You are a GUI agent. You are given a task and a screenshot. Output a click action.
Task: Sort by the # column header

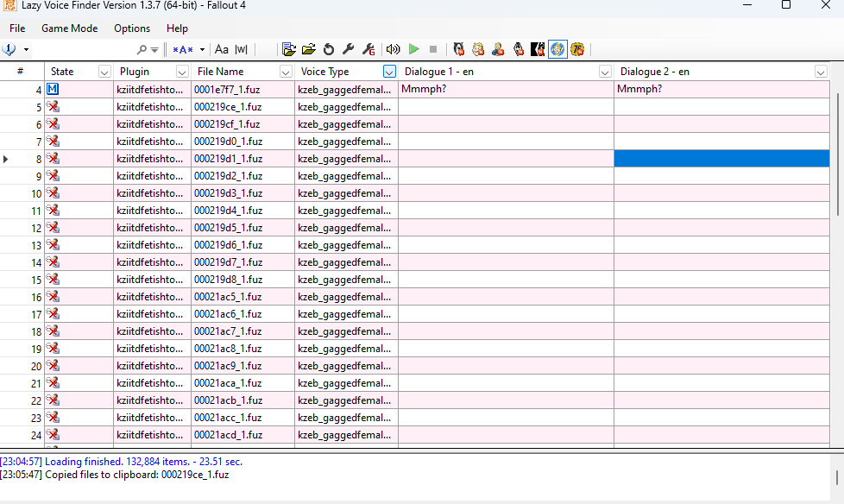(21, 72)
